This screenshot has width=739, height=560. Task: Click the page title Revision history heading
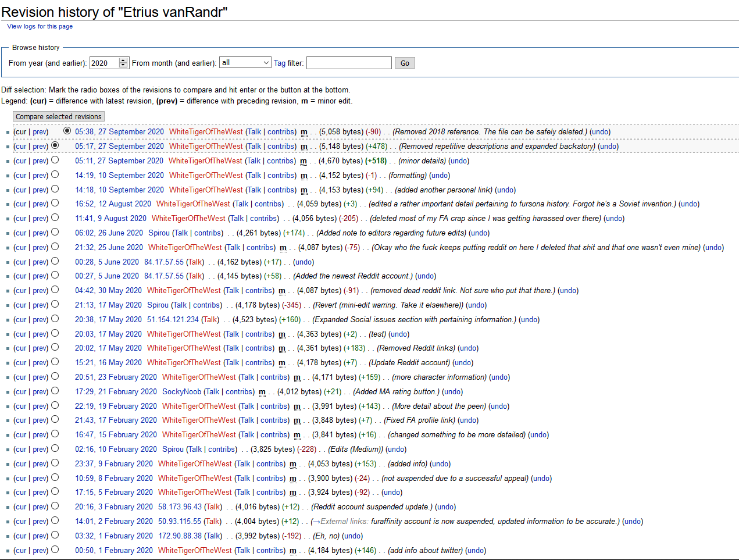[x=115, y=12]
